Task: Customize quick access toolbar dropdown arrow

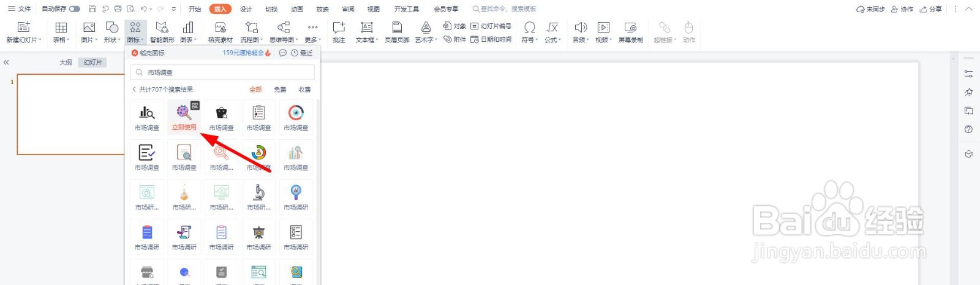Action: click(174, 9)
